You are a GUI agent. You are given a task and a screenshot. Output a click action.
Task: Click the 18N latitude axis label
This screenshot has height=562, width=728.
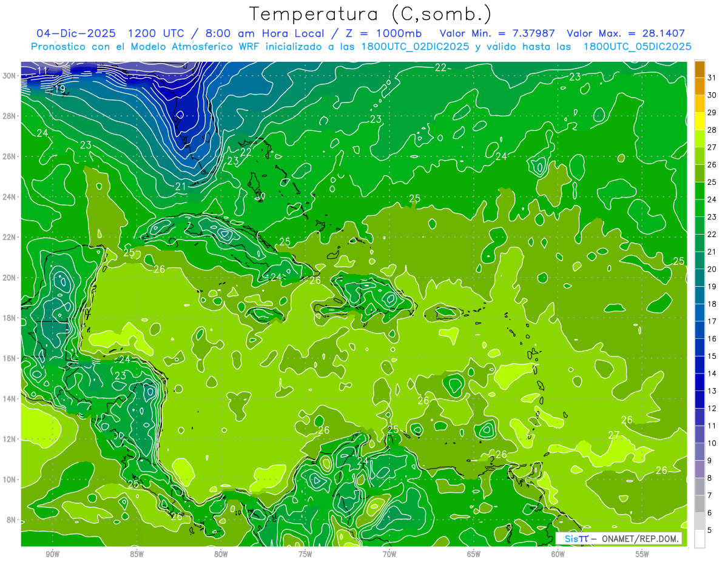[x=9, y=318]
